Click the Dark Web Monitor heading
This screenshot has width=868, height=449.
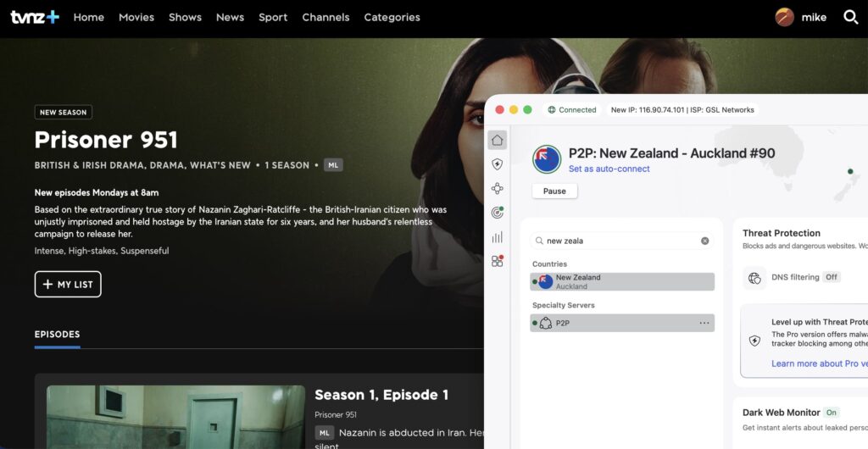click(781, 413)
